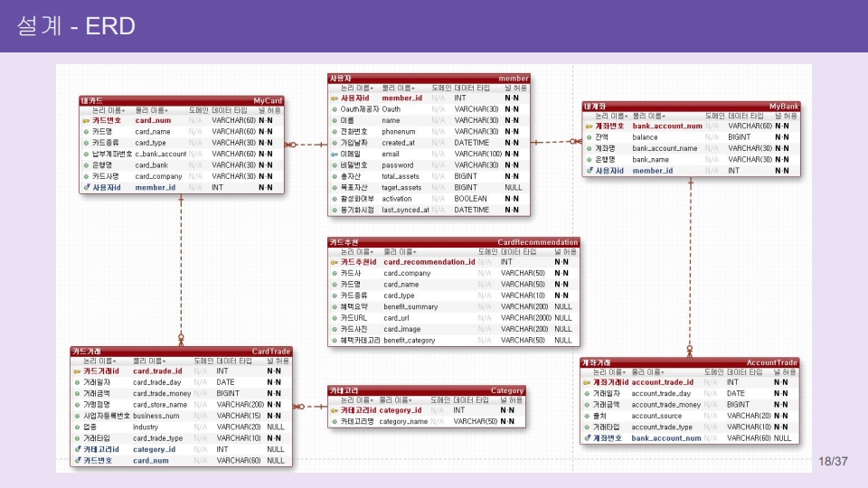The image size is (868, 488).
Task: Select the CardRecommendation table title bar
Action: pos(454,242)
